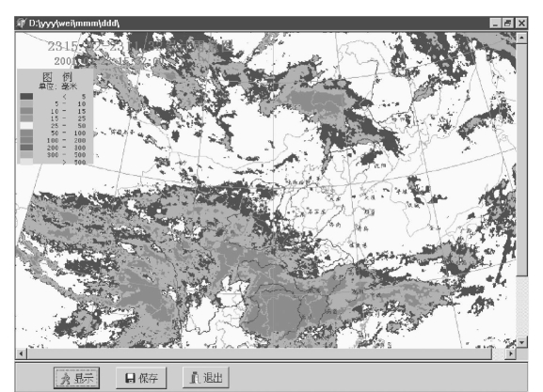Click the horizontal scrollbar left arrow

point(21,353)
